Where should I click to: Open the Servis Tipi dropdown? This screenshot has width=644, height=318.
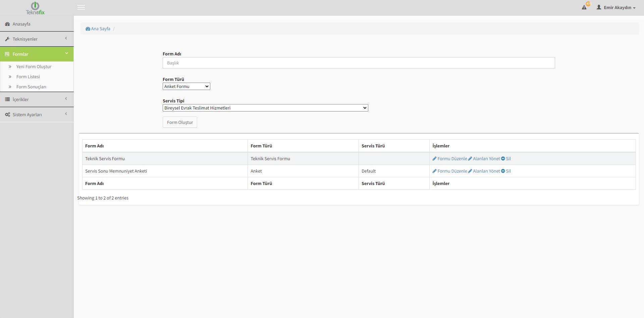(265, 108)
